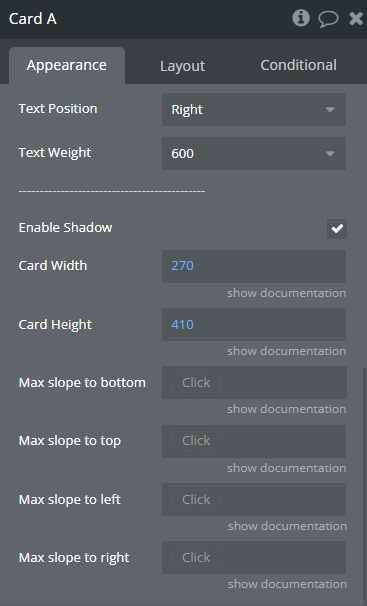Open the element info icon
Viewport: 367px width, 606px height.
[x=301, y=18]
